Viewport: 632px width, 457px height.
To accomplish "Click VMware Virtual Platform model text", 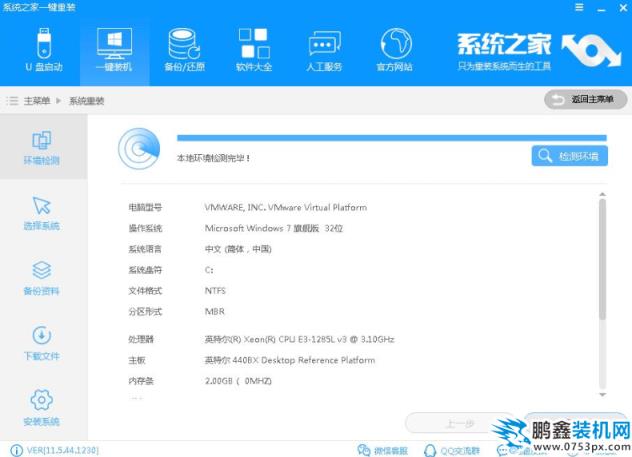I will click(x=286, y=208).
